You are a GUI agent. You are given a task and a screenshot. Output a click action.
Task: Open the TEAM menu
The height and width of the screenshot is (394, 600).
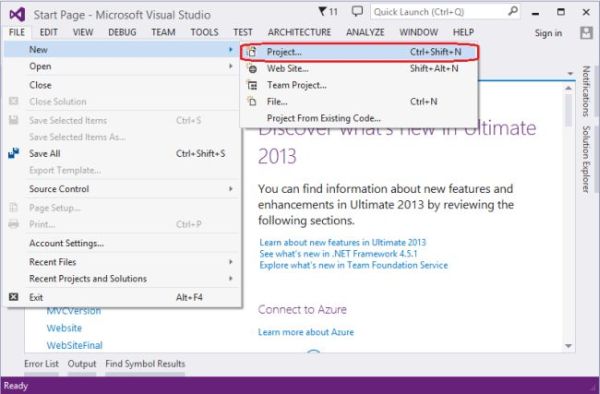[163, 33]
